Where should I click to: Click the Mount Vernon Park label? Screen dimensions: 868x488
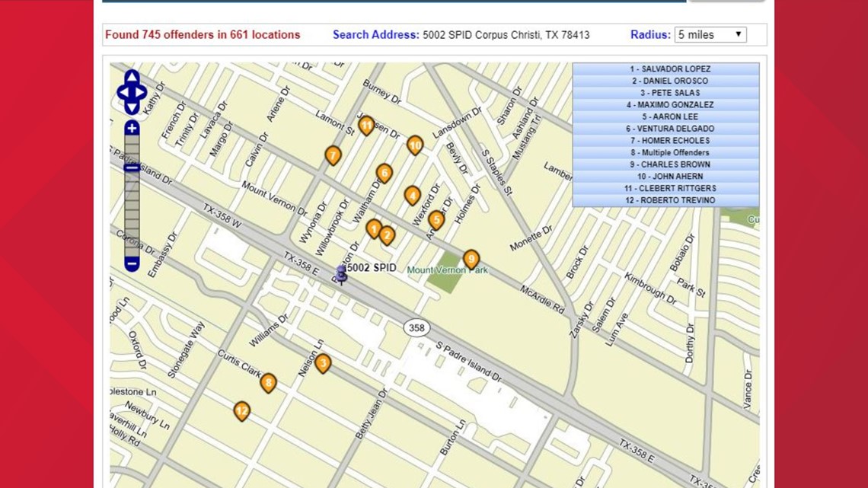click(447, 270)
